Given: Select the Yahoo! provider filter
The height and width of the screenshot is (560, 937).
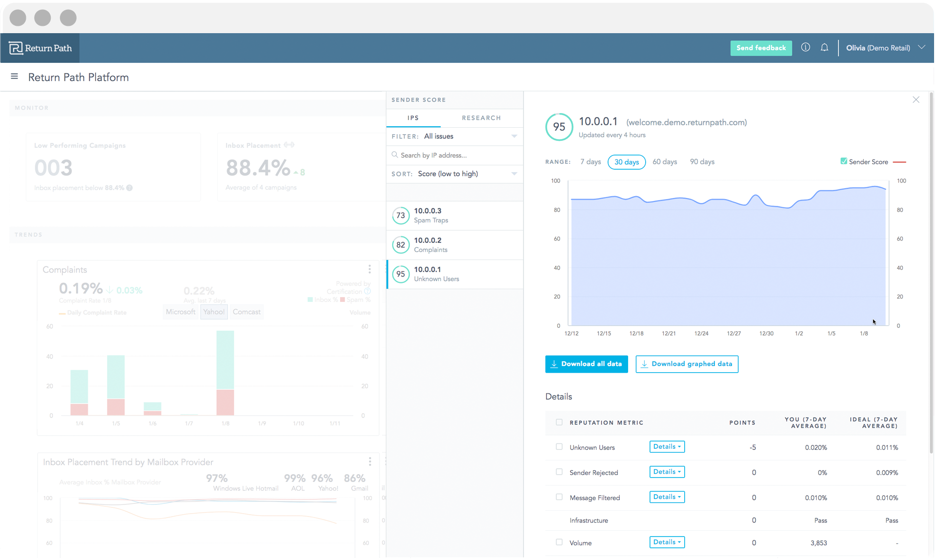Looking at the screenshot, I should [x=214, y=312].
